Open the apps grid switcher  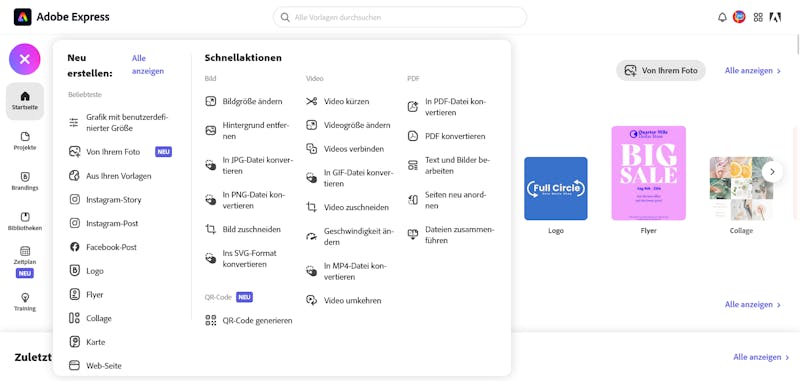758,17
